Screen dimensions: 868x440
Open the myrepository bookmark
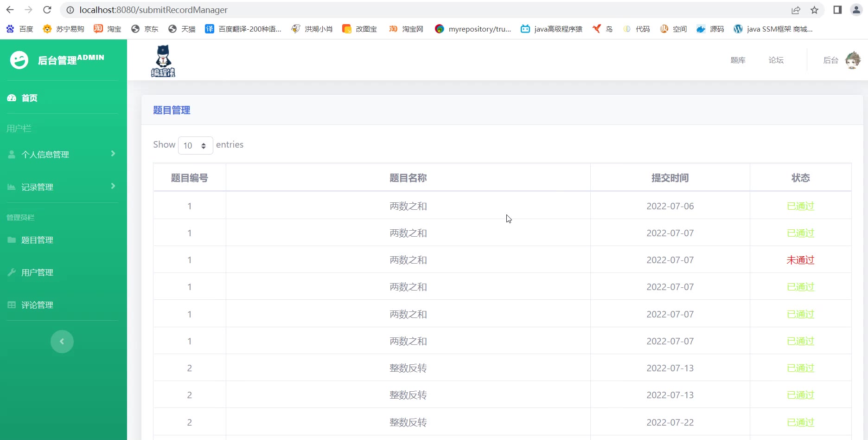[473, 29]
